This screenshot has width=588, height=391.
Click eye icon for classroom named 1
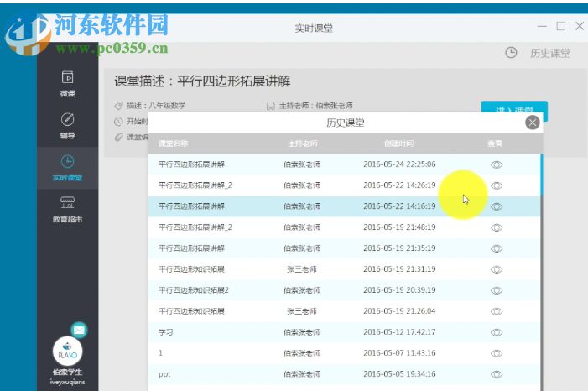tap(497, 353)
